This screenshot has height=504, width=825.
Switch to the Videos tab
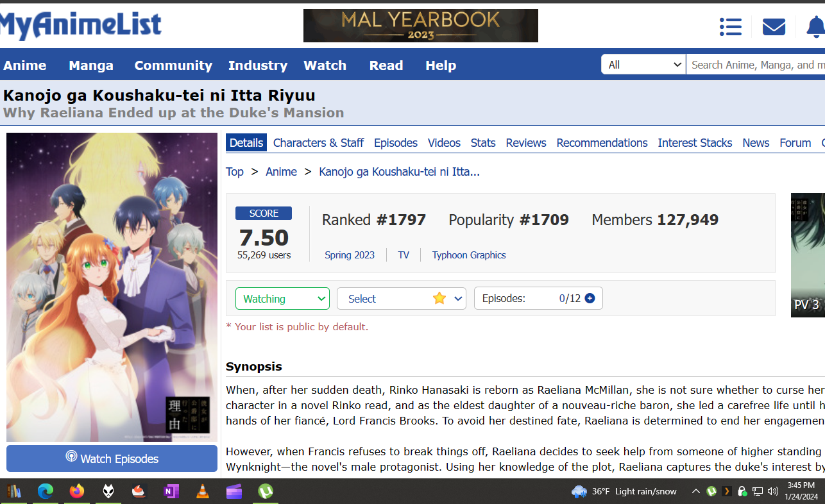click(x=444, y=142)
